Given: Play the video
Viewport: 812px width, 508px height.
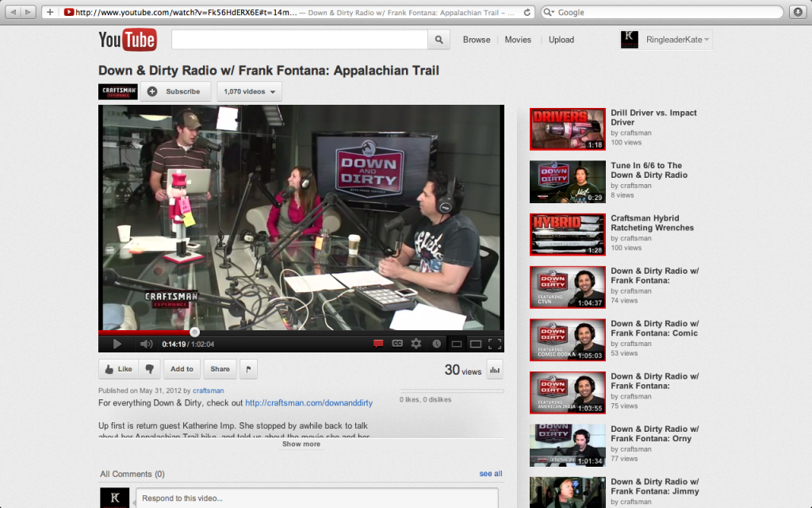Looking at the screenshot, I should point(117,344).
